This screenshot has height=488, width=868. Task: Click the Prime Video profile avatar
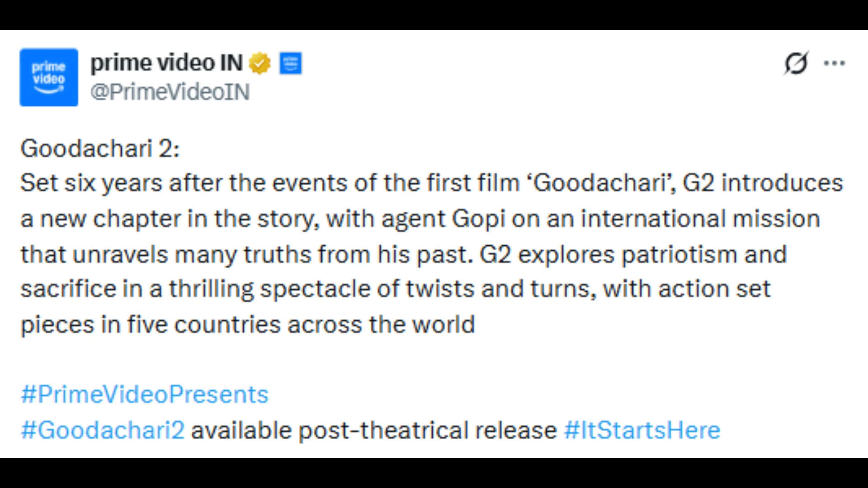point(48,77)
